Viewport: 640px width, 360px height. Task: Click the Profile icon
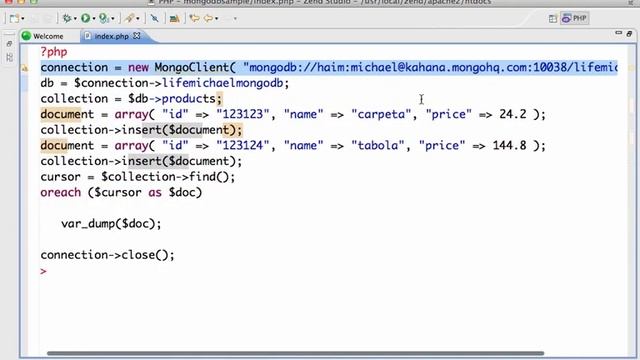104,18
